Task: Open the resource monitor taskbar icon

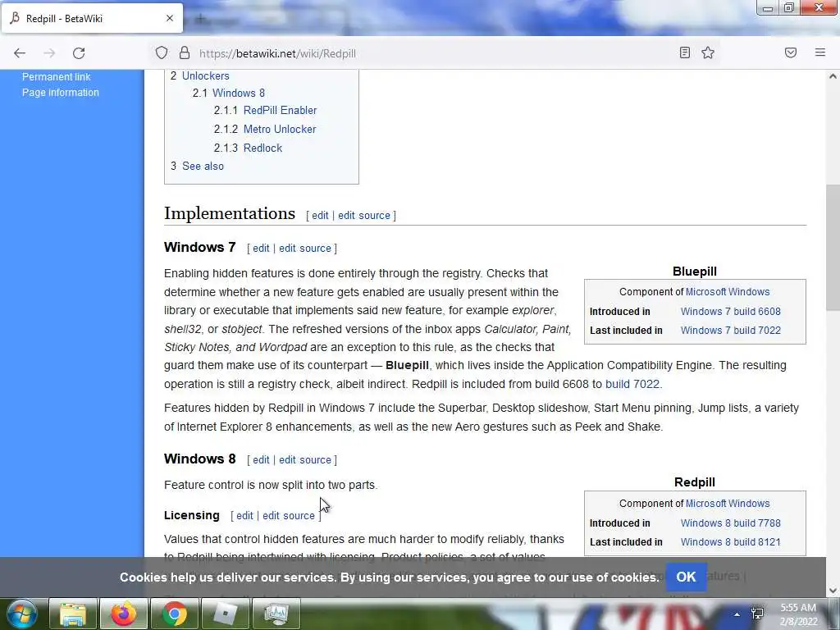Action: tap(276, 614)
